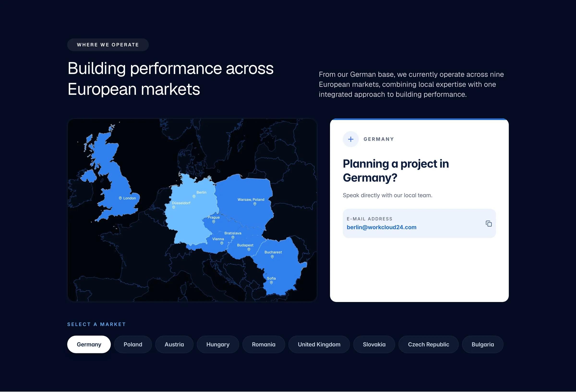Image resolution: width=576 pixels, height=392 pixels.
Task: Click the Berlin map pin
Action: point(194,196)
